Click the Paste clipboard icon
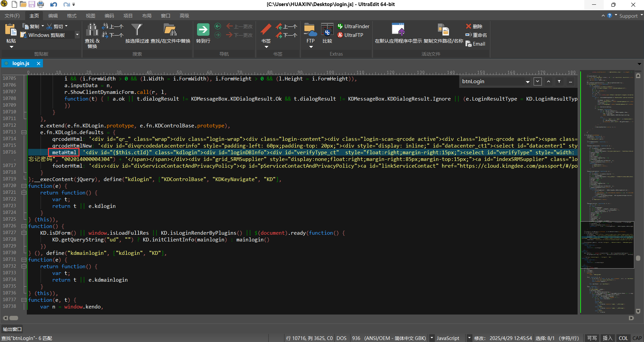Viewport: 644px width, 342px height. point(11,30)
